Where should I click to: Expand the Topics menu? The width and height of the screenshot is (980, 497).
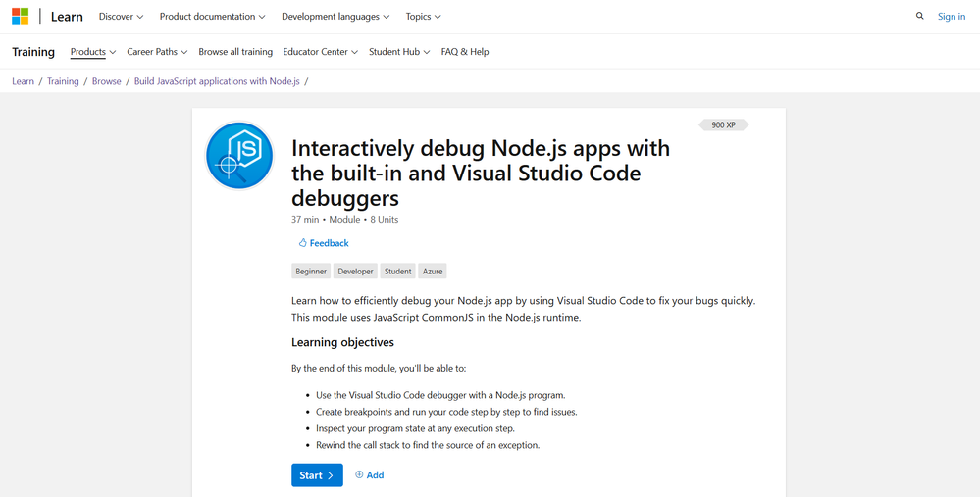(x=423, y=17)
